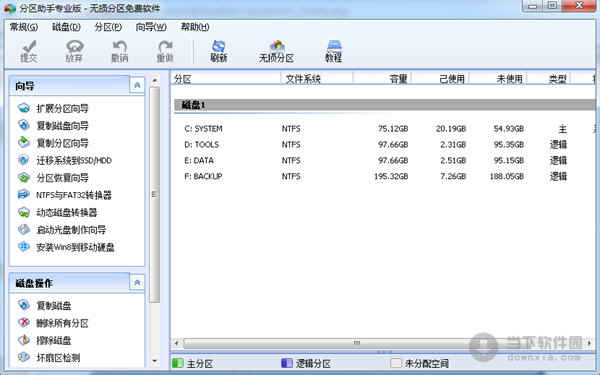
Task: Launch 安装Win8到移动硬盘 wizard link
Action: pyautogui.click(x=75, y=248)
